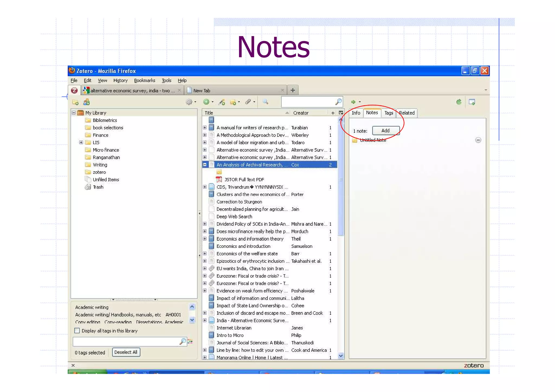Expand the LIS collection
This screenshot has width=555, height=392.
coord(81,142)
